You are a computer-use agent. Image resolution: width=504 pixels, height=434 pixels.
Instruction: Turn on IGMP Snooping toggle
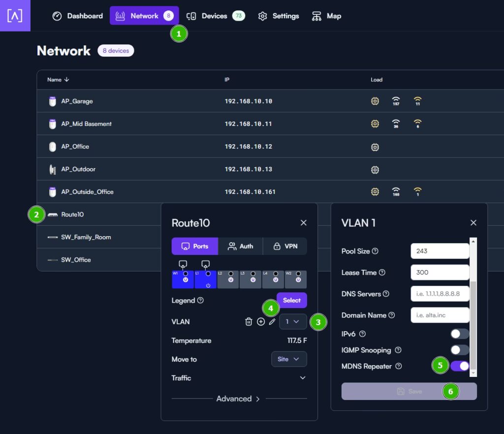click(x=460, y=350)
